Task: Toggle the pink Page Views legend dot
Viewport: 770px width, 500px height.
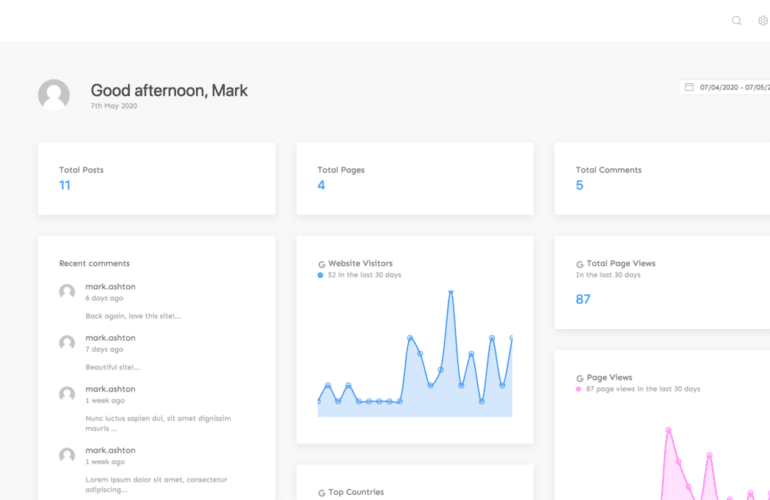Action: [579, 389]
